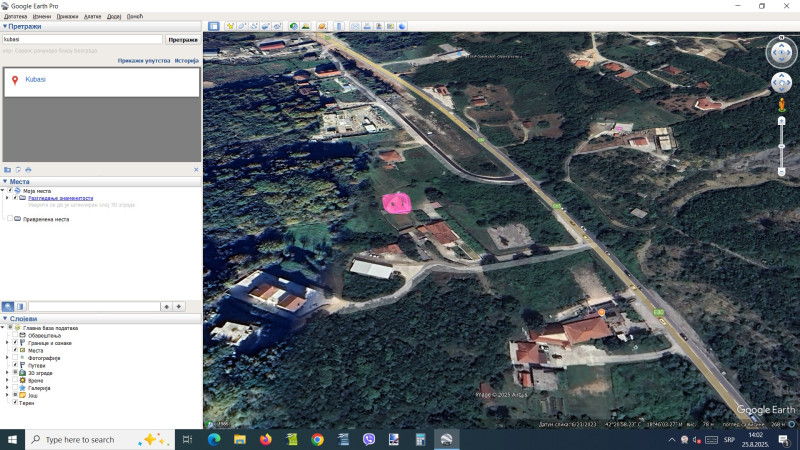Click the Add Placemark pushpin icon
Image resolution: width=800 pixels, height=450 pixels.
coord(230,26)
